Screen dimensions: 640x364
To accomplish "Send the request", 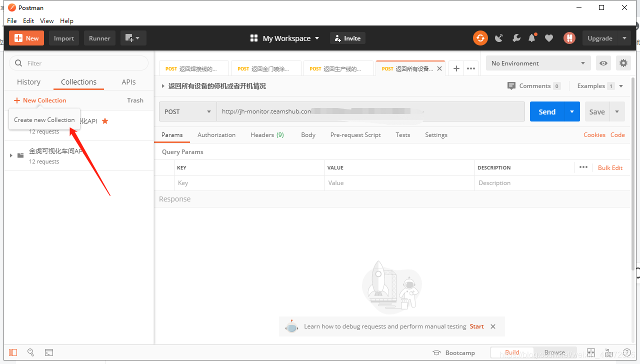I will [547, 111].
